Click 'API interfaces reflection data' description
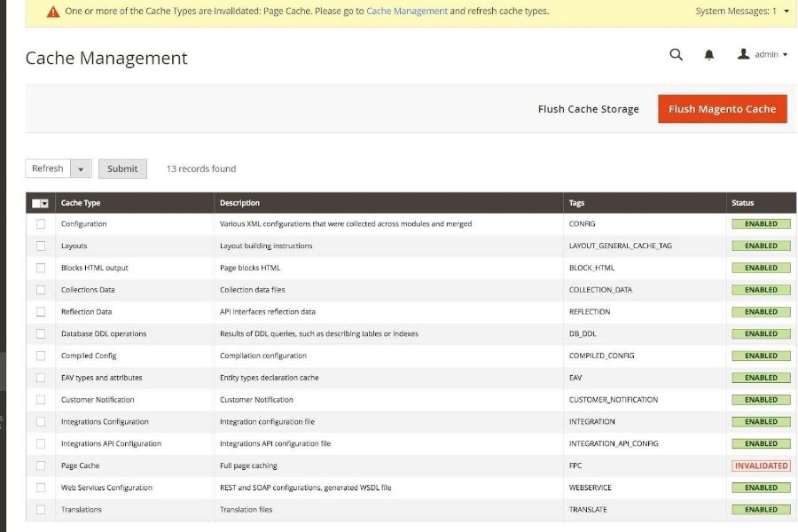 tap(268, 311)
